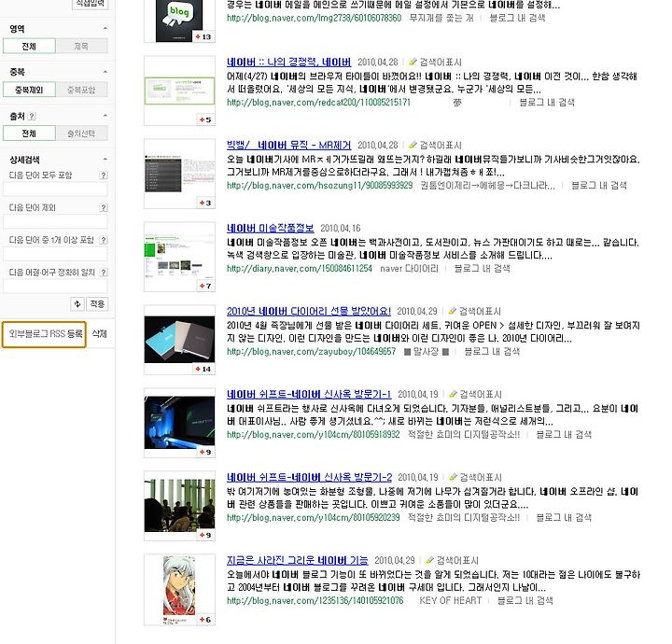Open help icon for 다음 단어 모두 포함
Image resolution: width=672 pixels, height=644 pixels.
[104, 175]
